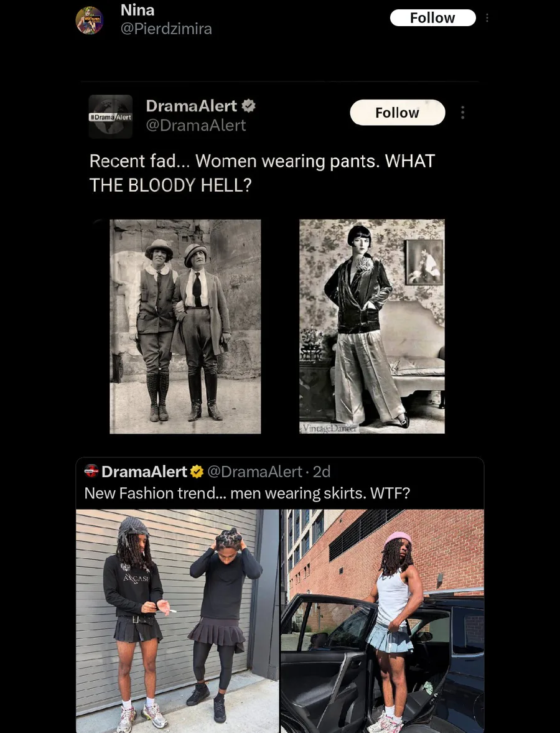The image size is (560, 733).
Task: Open quoted photo of man by car door
Action: (x=383, y=621)
